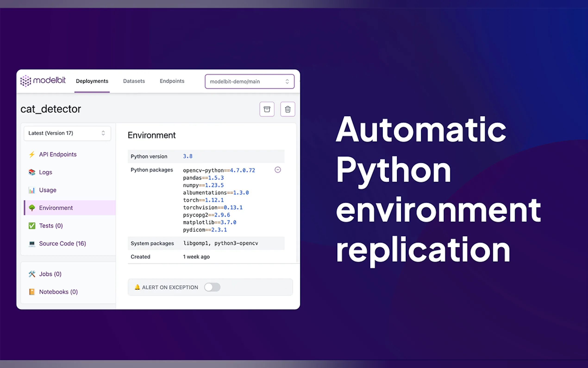Click the Python version 3.8 value
This screenshot has height=368, width=588.
click(188, 156)
